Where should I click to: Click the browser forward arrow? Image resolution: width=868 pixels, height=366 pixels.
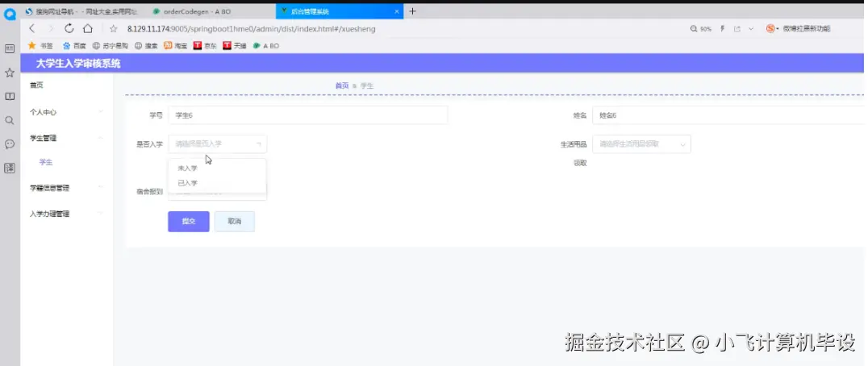pos(51,29)
